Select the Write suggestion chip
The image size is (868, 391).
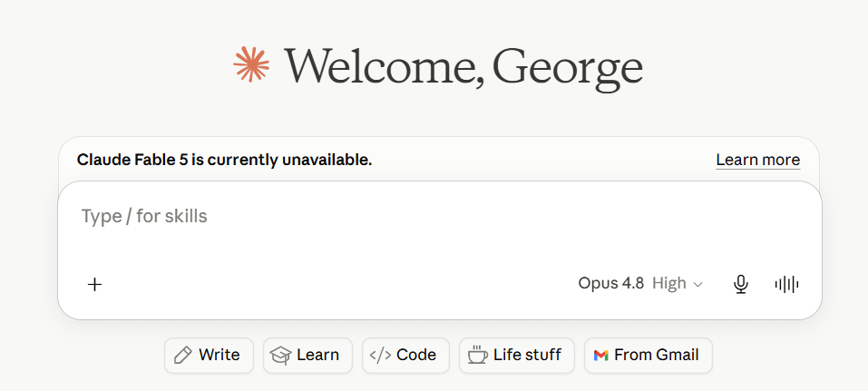(x=209, y=355)
